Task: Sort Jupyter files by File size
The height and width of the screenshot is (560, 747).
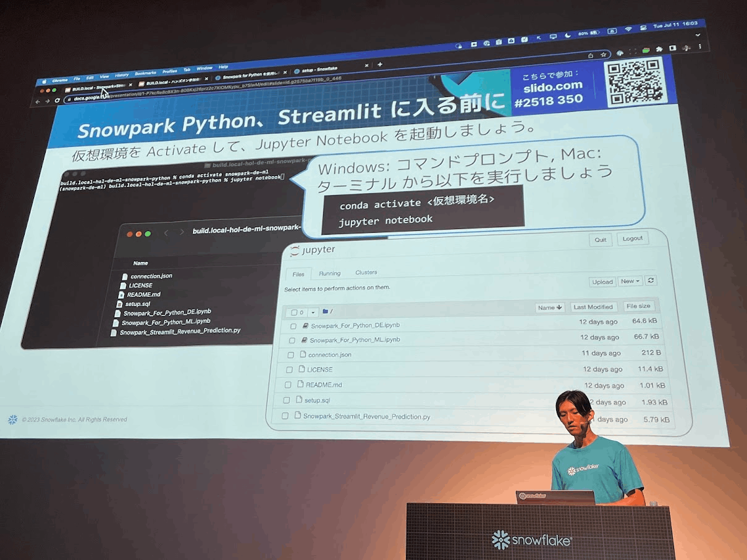Action: coord(638,306)
